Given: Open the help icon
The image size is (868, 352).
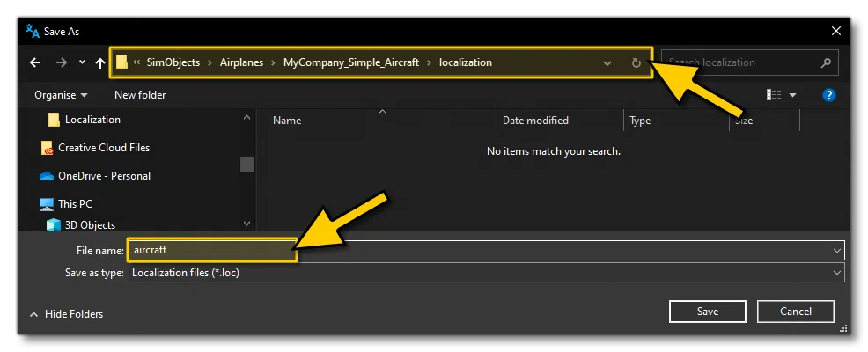Looking at the screenshot, I should pyautogui.click(x=828, y=95).
